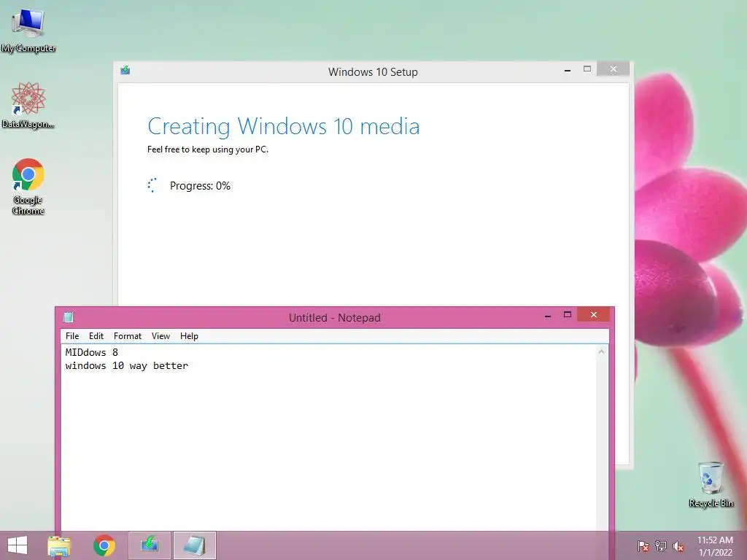The height and width of the screenshot is (560, 747).
Task: Open the Notepad View menu
Action: click(160, 336)
